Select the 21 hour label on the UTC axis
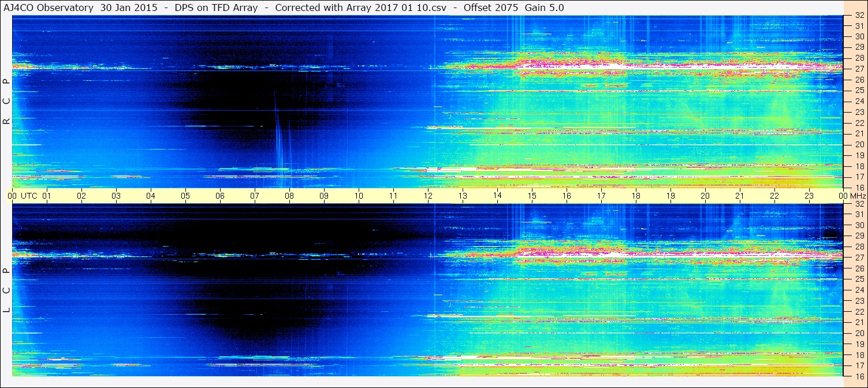This screenshot has width=868, height=388. [x=740, y=196]
